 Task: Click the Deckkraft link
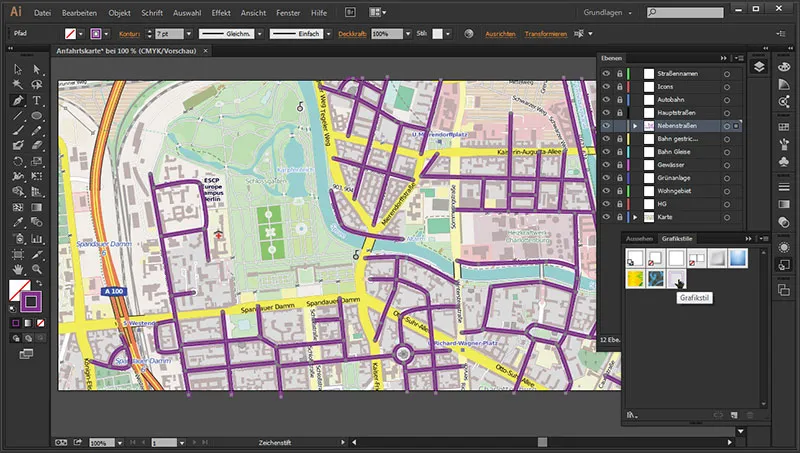click(352, 34)
